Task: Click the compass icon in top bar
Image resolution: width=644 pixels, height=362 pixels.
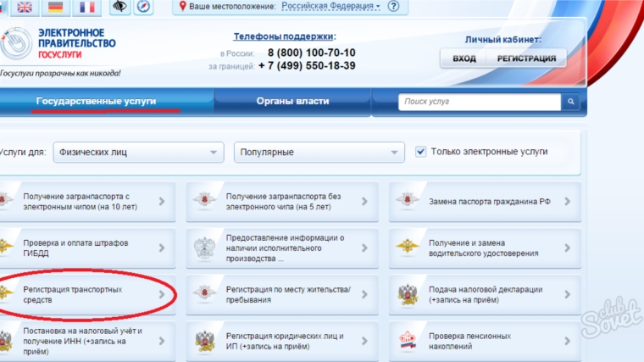Action: 143,6
